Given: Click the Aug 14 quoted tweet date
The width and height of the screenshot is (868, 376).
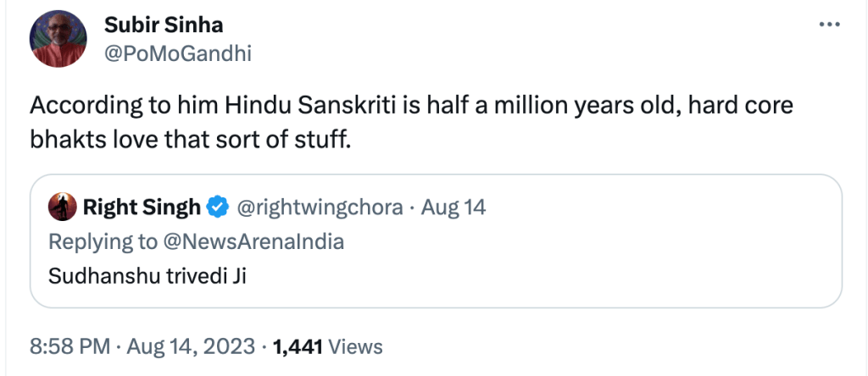Looking at the screenshot, I should (453, 207).
